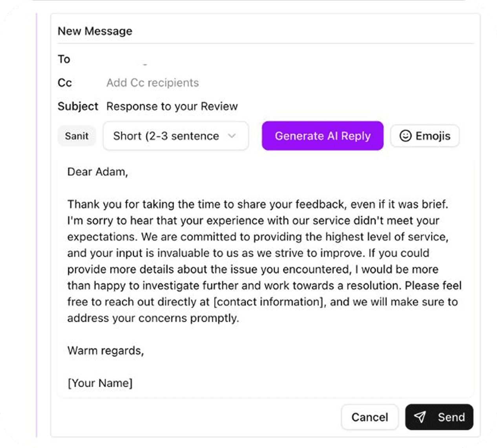
Task: Click the smiley face icon beside Emojis
Action: coord(405,136)
